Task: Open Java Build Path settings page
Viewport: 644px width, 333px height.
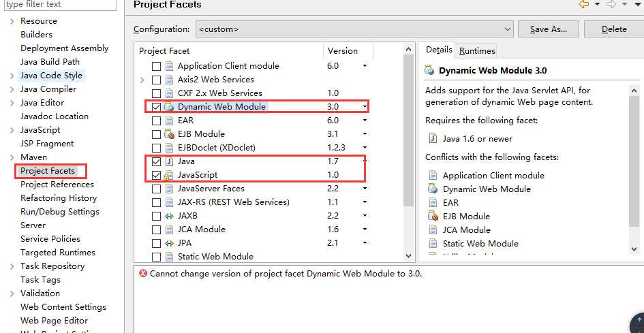Action: (50, 61)
